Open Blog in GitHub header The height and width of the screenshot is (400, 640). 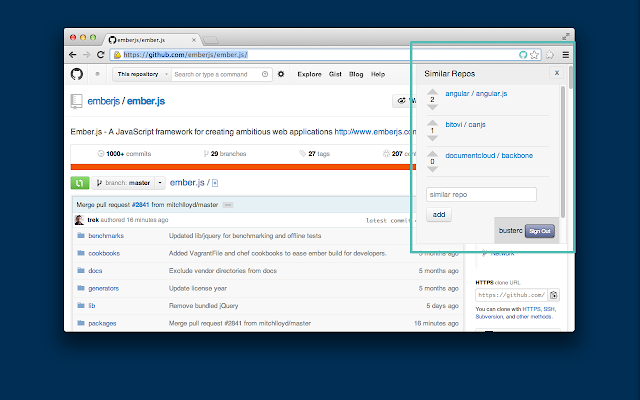[x=356, y=74]
